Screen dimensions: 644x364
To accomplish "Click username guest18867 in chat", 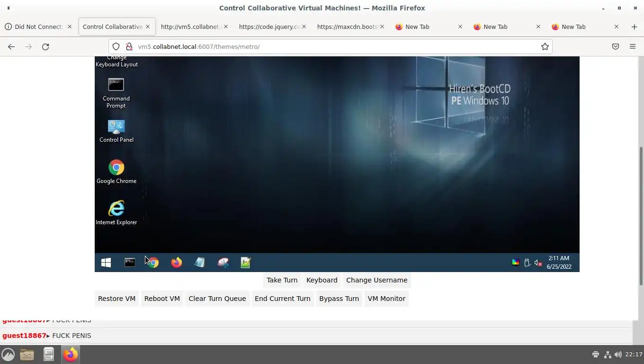I will tap(24, 336).
